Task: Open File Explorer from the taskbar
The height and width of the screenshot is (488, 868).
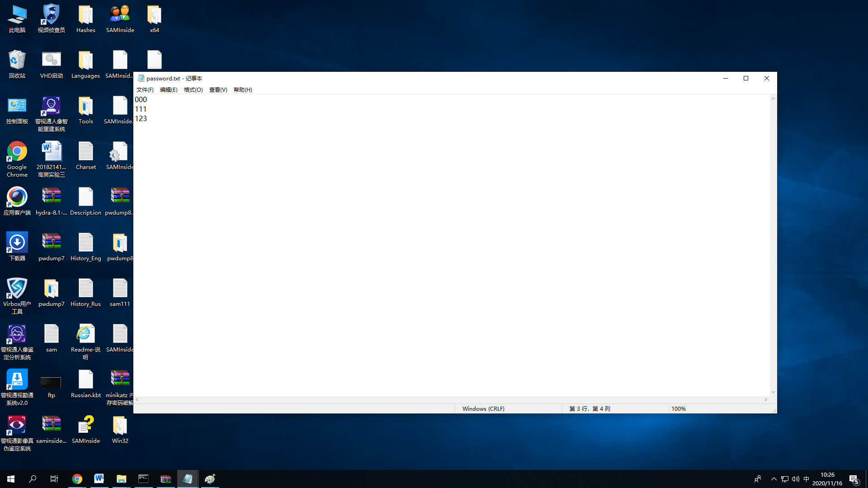Action: (121, 479)
